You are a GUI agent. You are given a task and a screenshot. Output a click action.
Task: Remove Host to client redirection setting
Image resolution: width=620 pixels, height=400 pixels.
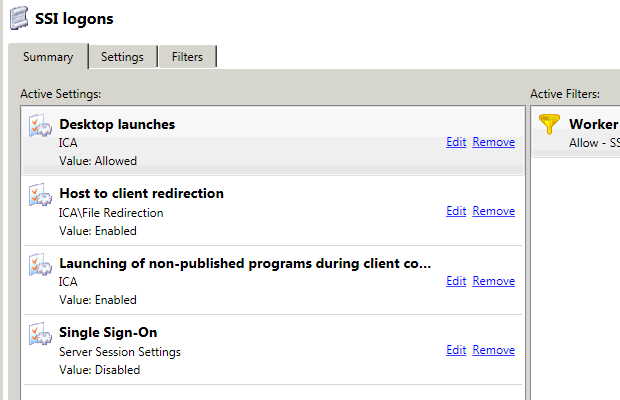click(x=493, y=211)
